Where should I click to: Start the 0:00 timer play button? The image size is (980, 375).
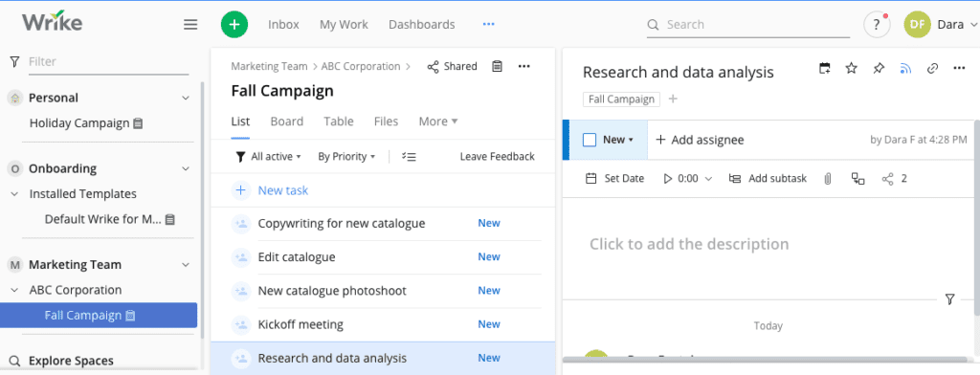pyautogui.click(x=667, y=179)
